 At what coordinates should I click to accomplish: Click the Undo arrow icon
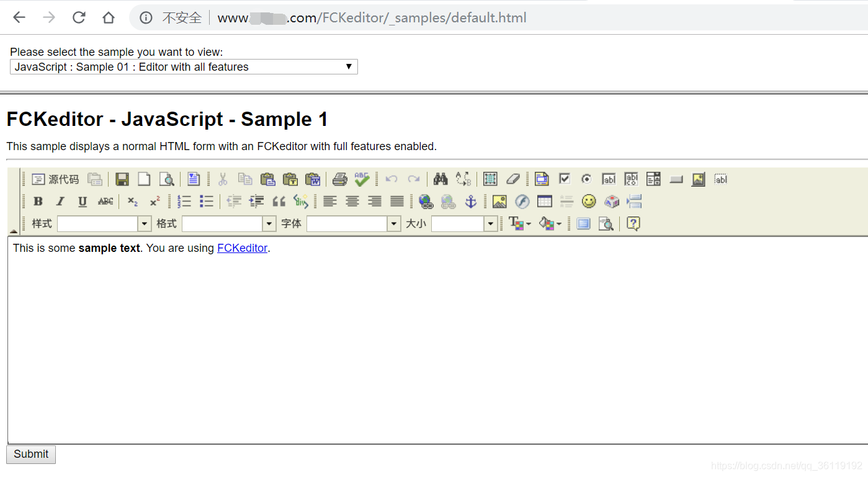coord(391,179)
